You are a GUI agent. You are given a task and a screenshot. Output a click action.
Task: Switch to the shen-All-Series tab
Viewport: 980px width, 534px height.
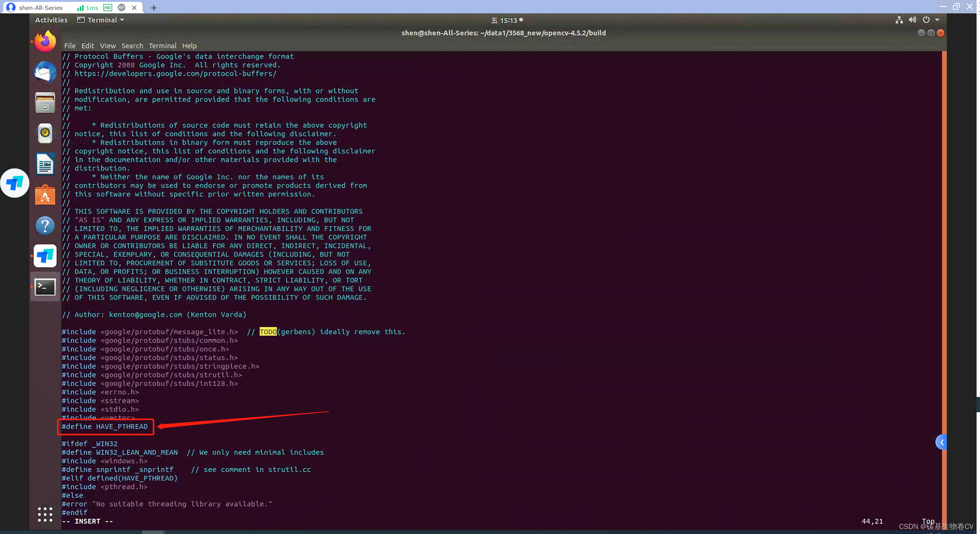click(40, 7)
